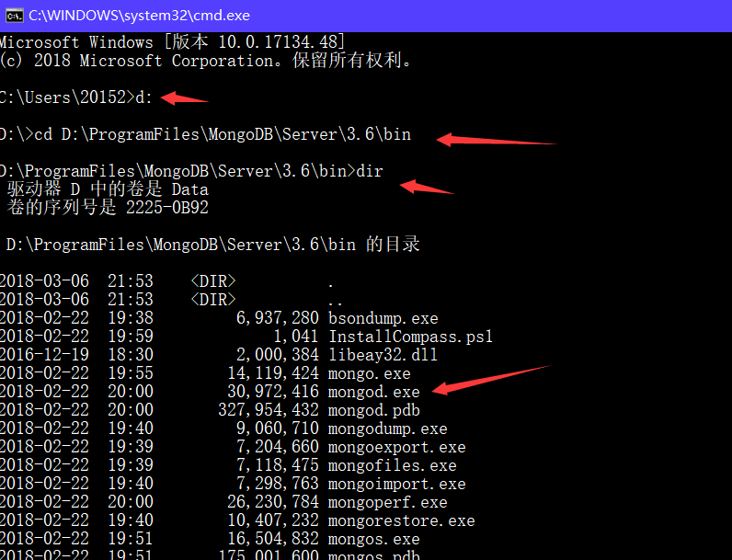This screenshot has width=732, height=560.
Task: Click the time 19:38 in bsondump.exe row
Action: pyautogui.click(x=131, y=318)
